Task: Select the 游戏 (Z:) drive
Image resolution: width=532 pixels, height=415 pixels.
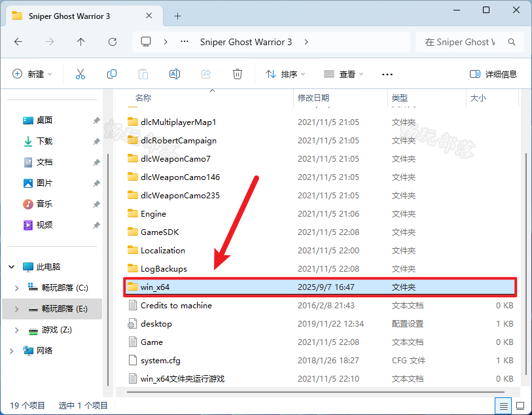Action: (x=57, y=330)
